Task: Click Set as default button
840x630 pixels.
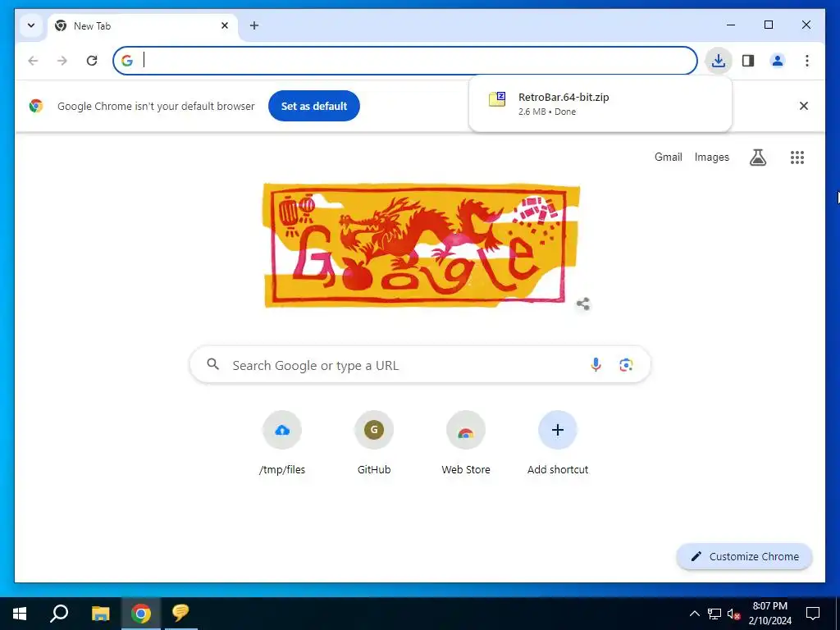Action: pyautogui.click(x=314, y=106)
